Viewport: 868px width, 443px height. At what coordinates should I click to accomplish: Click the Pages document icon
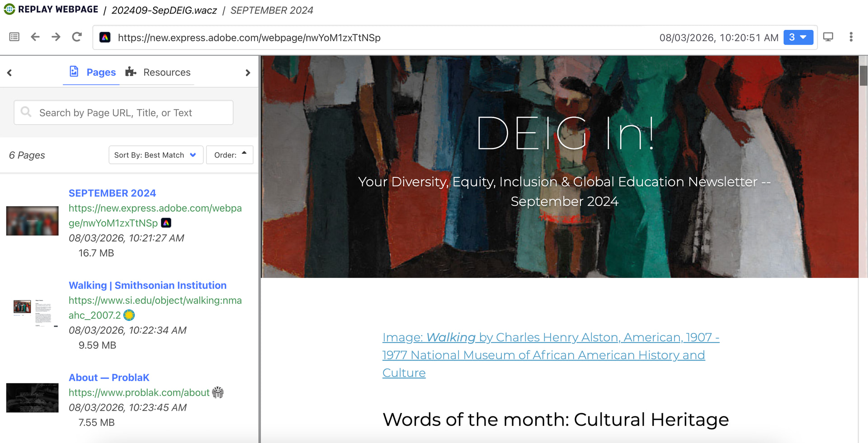[x=74, y=71]
